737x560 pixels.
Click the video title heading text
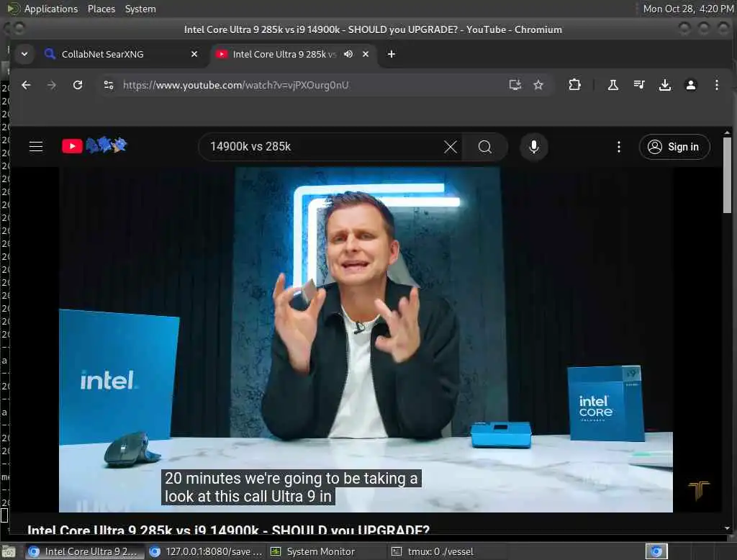pyautogui.click(x=228, y=530)
